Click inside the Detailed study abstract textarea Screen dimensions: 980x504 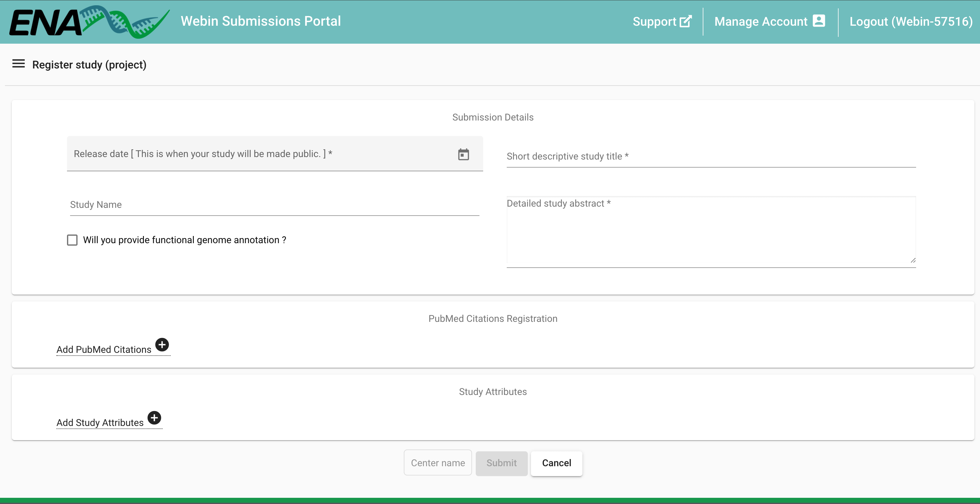point(710,232)
